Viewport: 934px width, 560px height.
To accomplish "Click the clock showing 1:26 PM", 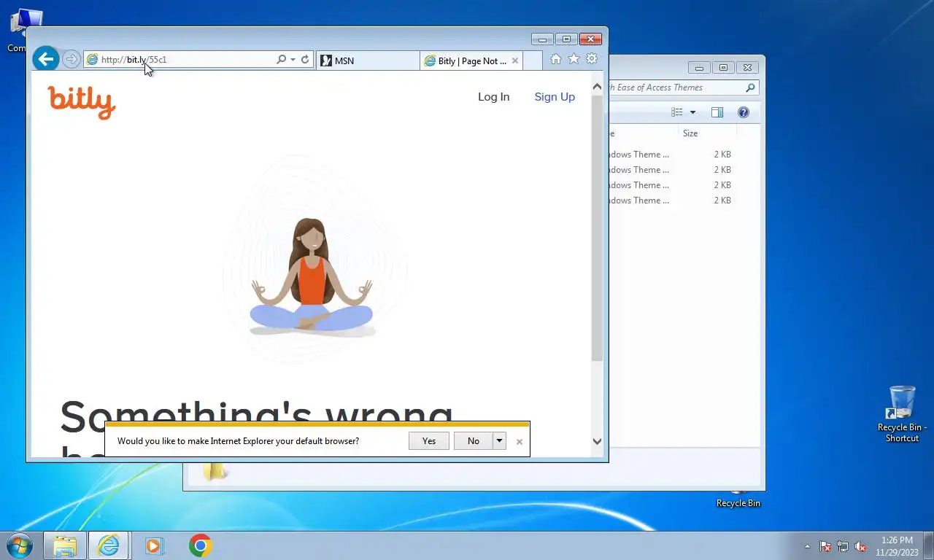I will point(897,546).
